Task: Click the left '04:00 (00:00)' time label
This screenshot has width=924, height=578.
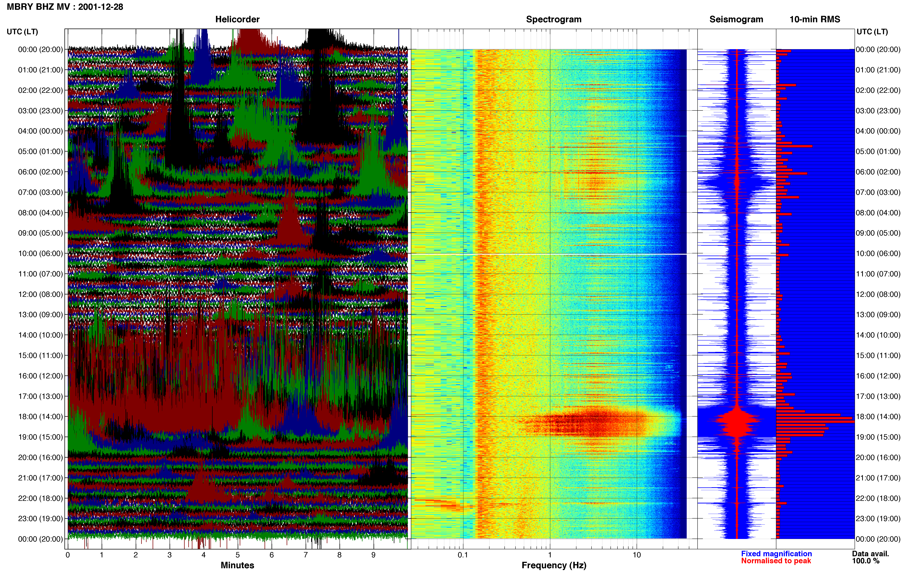Action: [x=41, y=131]
